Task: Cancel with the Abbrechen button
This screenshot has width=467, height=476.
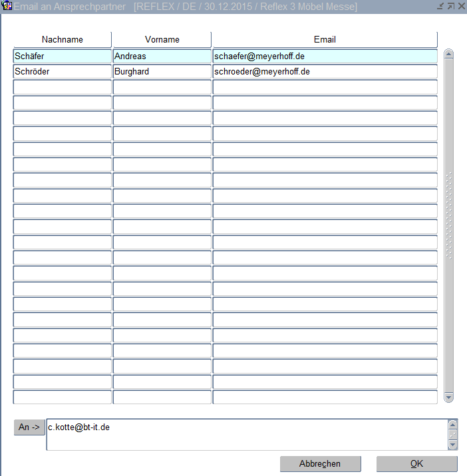Action: point(320,464)
